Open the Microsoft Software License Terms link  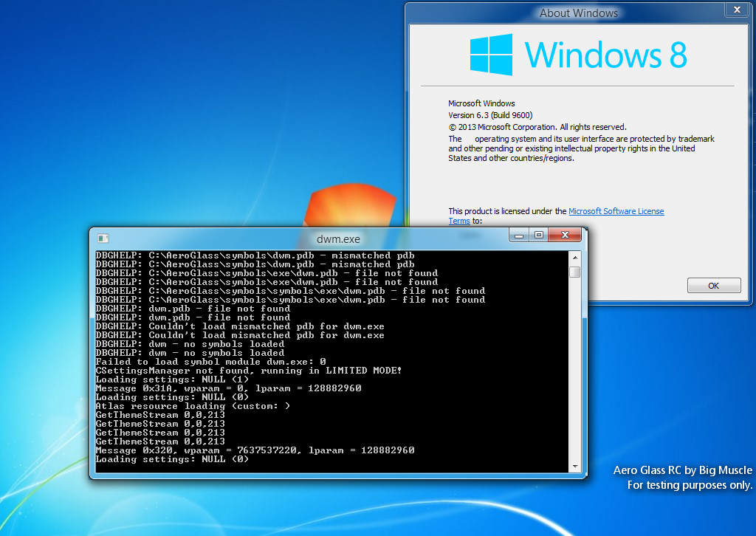coord(616,210)
